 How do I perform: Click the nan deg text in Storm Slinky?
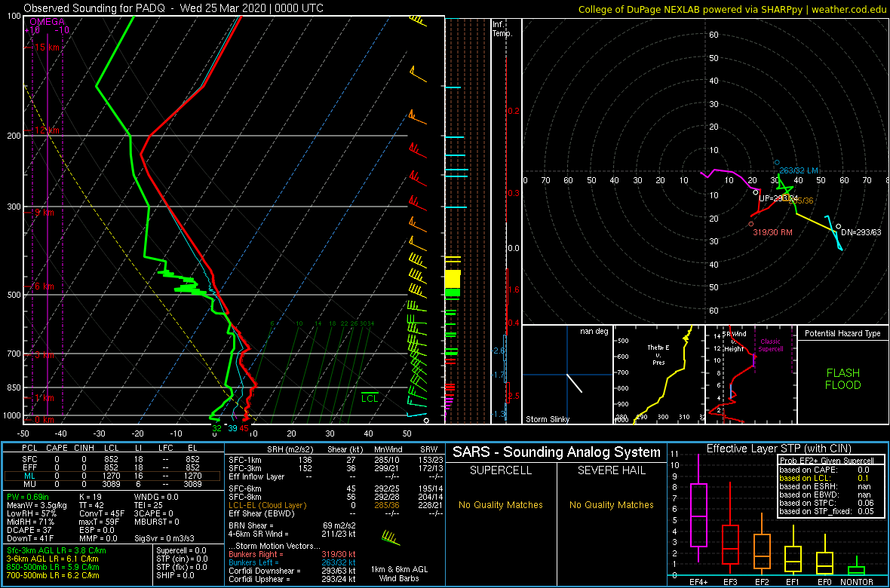pyautogui.click(x=594, y=332)
